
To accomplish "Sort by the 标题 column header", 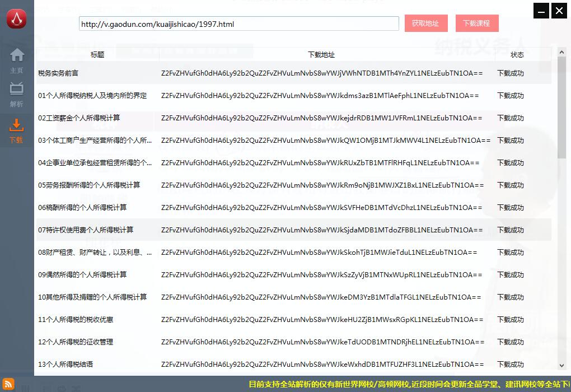I will [x=97, y=55].
